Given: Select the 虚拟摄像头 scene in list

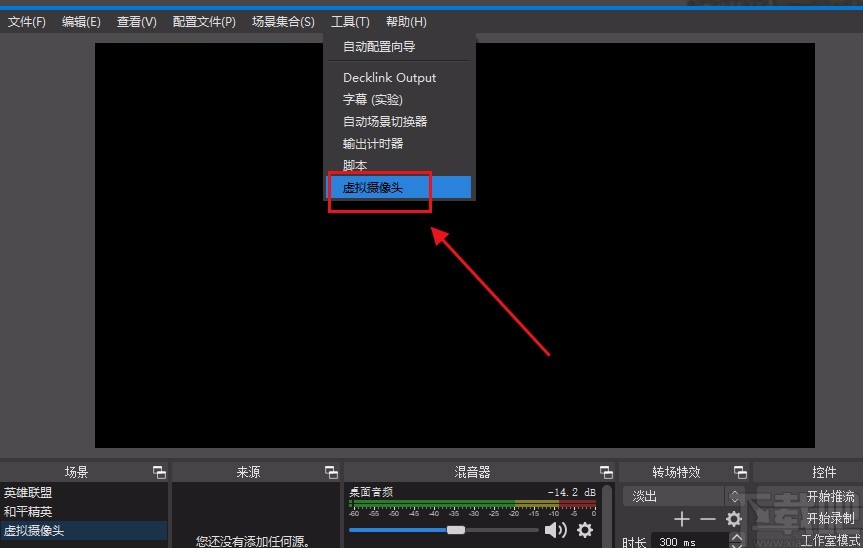Looking at the screenshot, I should (84, 530).
